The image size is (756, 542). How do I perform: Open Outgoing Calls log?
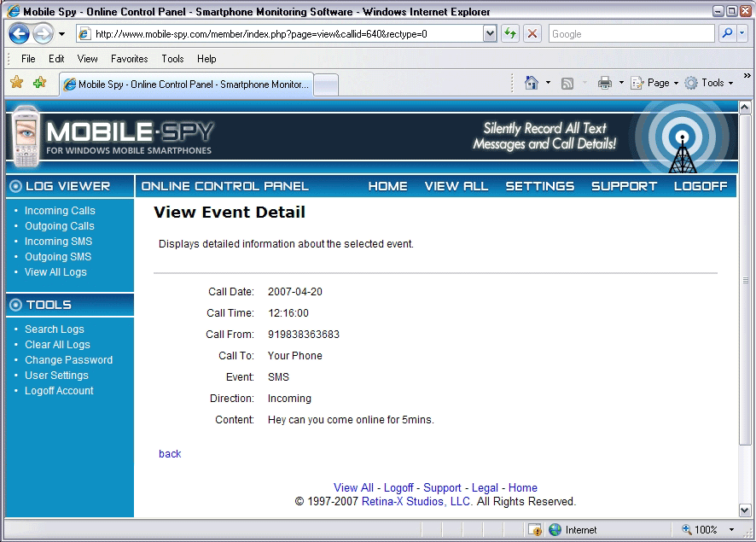pyautogui.click(x=60, y=226)
